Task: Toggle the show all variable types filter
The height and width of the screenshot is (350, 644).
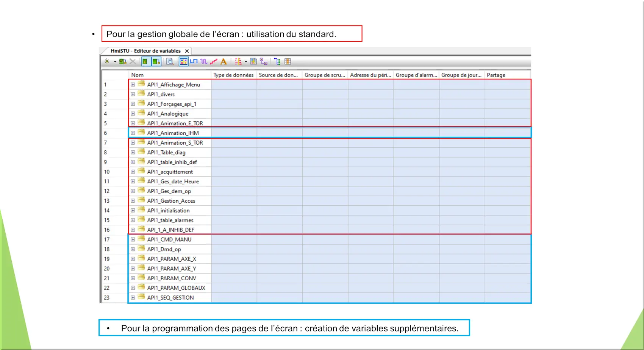Action: (x=184, y=61)
